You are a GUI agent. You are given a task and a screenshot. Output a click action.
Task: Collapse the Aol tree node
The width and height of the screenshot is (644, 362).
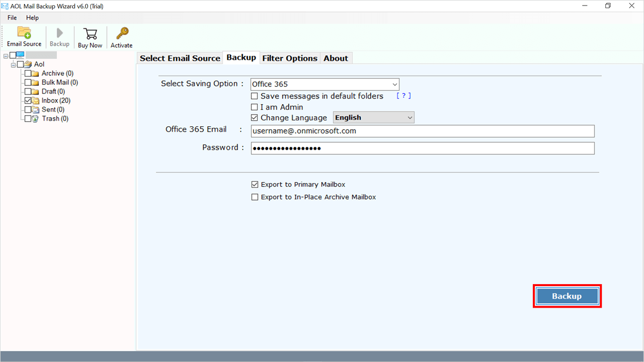14,64
